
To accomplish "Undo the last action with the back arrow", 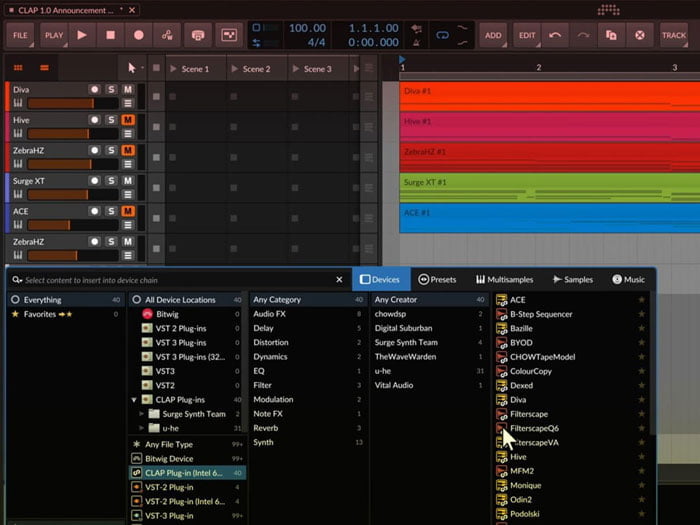I will pos(555,35).
